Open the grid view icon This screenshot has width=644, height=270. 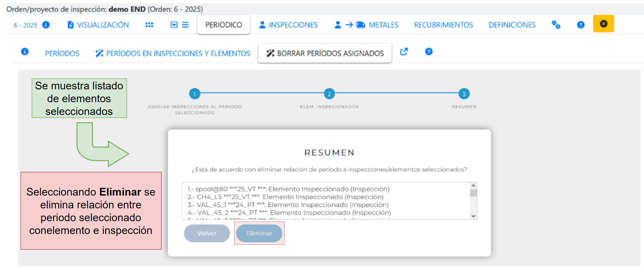coord(149,25)
